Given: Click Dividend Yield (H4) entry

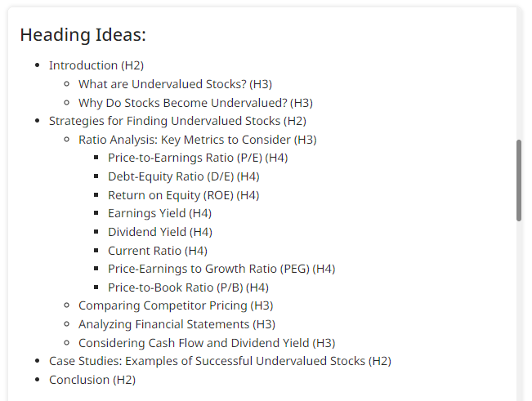Looking at the screenshot, I should tap(160, 232).
